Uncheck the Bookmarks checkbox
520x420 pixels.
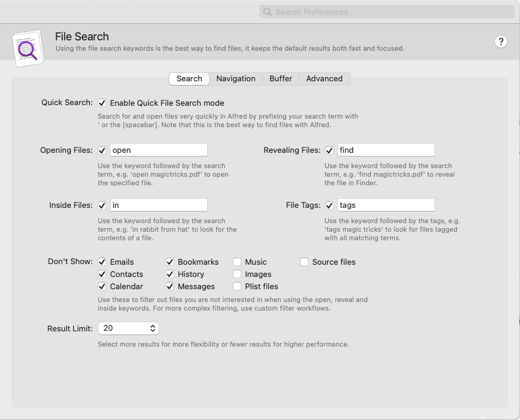170,262
